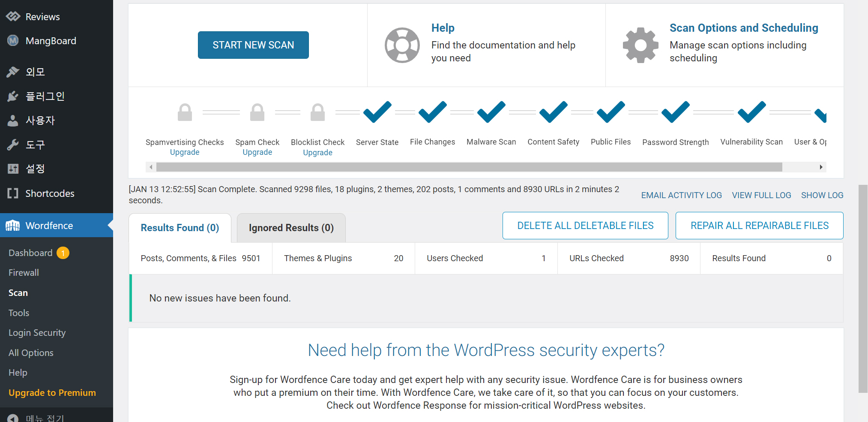Upgrade the Blocklist Check feature

[317, 153]
